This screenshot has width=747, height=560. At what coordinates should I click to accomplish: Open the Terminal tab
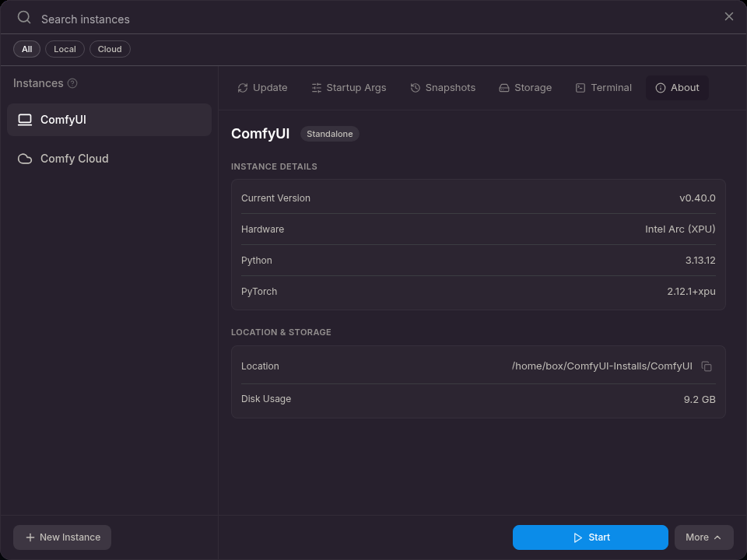604,88
